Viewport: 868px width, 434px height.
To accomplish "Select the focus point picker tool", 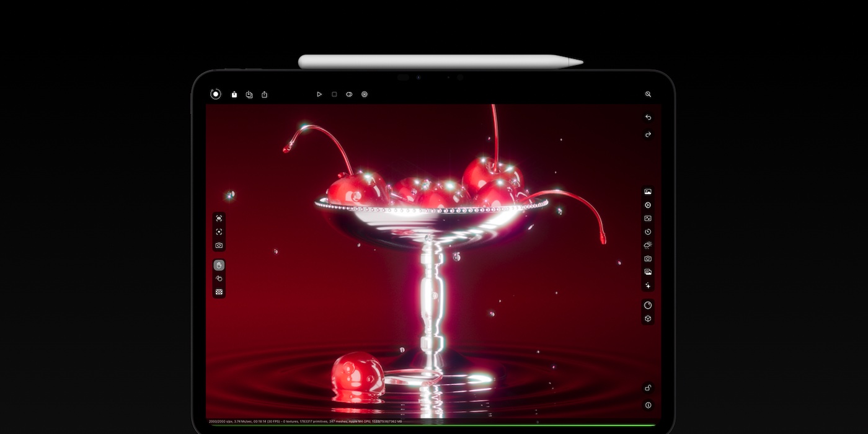I will (x=219, y=232).
